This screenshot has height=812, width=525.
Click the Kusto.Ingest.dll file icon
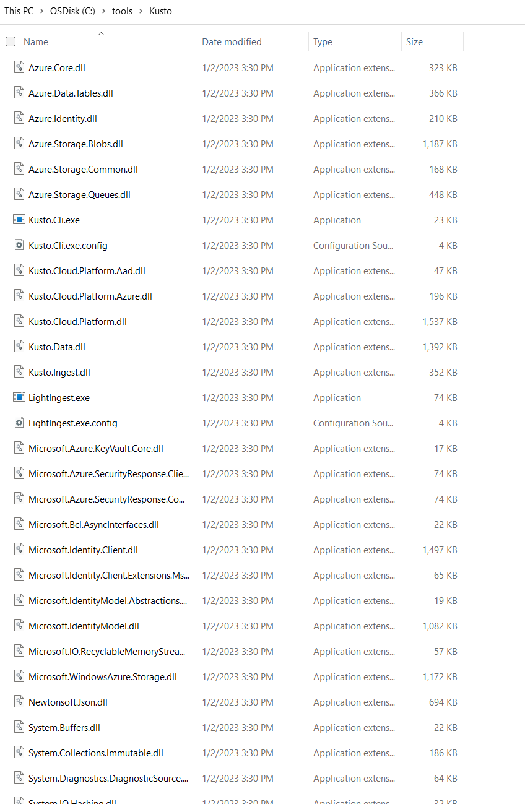point(19,372)
